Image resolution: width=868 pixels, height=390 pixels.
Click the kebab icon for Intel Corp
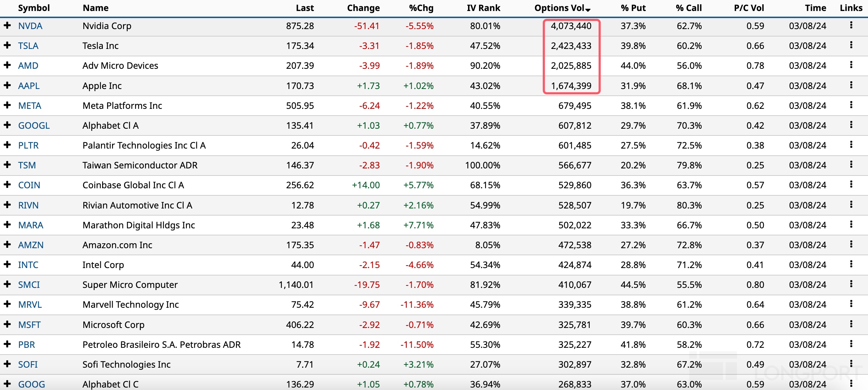click(x=851, y=264)
